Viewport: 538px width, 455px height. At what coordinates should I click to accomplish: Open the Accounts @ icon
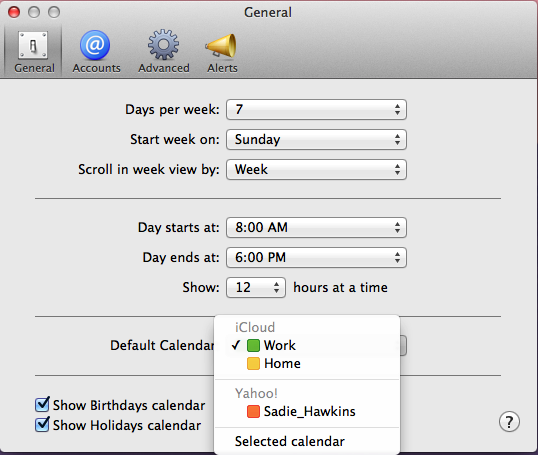[x=95, y=45]
